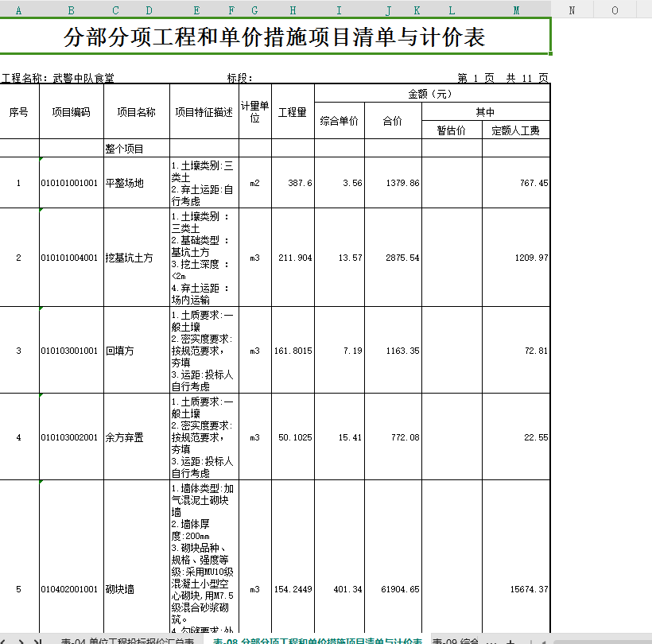Select the 定额人工费 header cell
The image size is (652, 644).
[x=515, y=130]
